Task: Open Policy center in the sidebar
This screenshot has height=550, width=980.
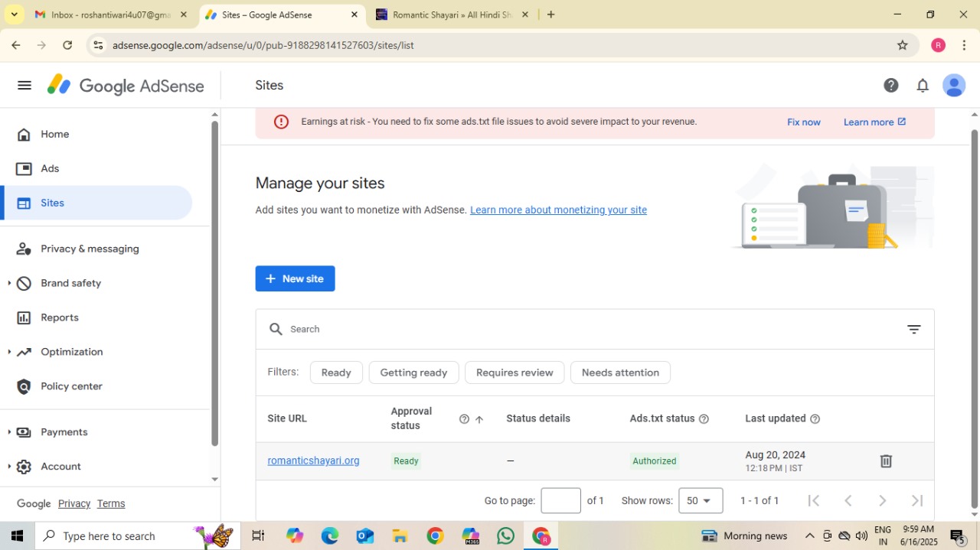Action: [96, 386]
